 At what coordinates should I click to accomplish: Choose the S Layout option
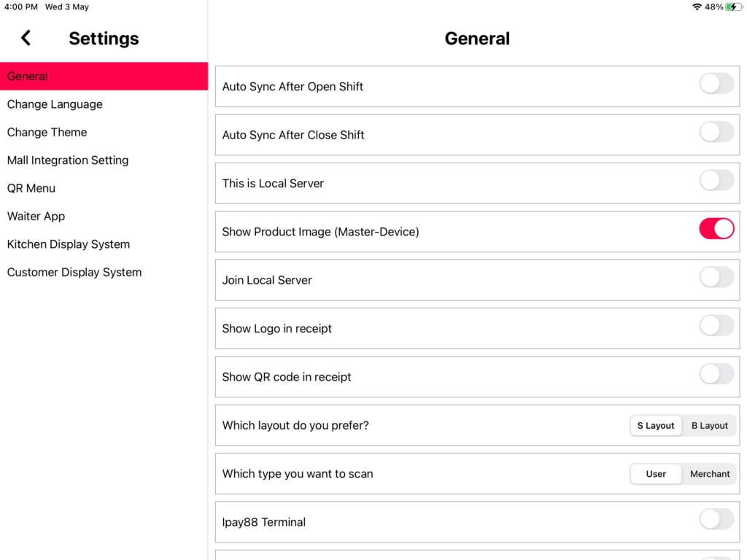pos(656,426)
